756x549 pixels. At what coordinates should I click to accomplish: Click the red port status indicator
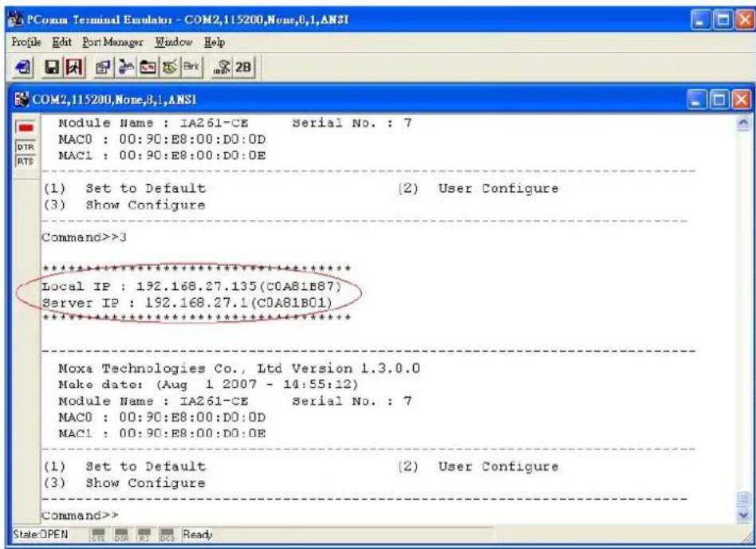(x=25, y=127)
